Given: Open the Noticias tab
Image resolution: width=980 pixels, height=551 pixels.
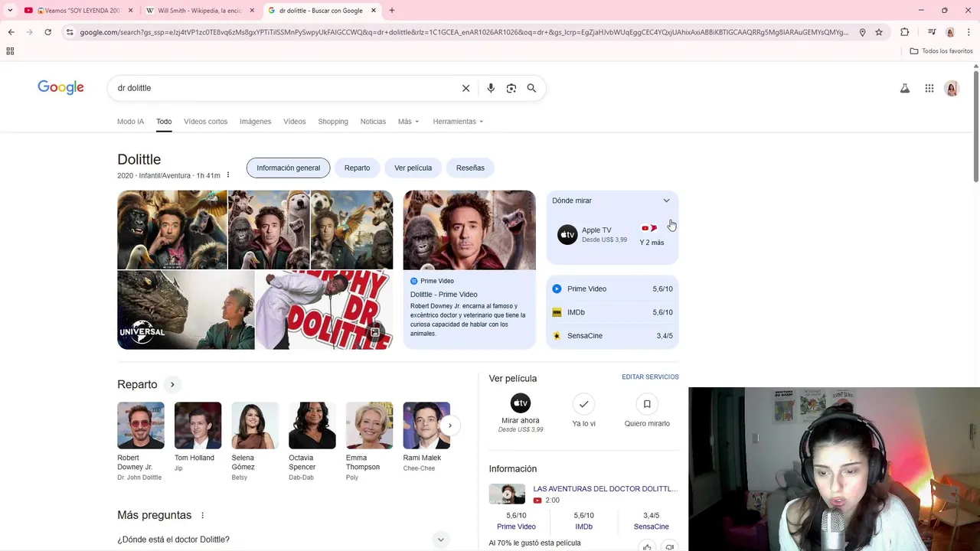Looking at the screenshot, I should 373,122.
